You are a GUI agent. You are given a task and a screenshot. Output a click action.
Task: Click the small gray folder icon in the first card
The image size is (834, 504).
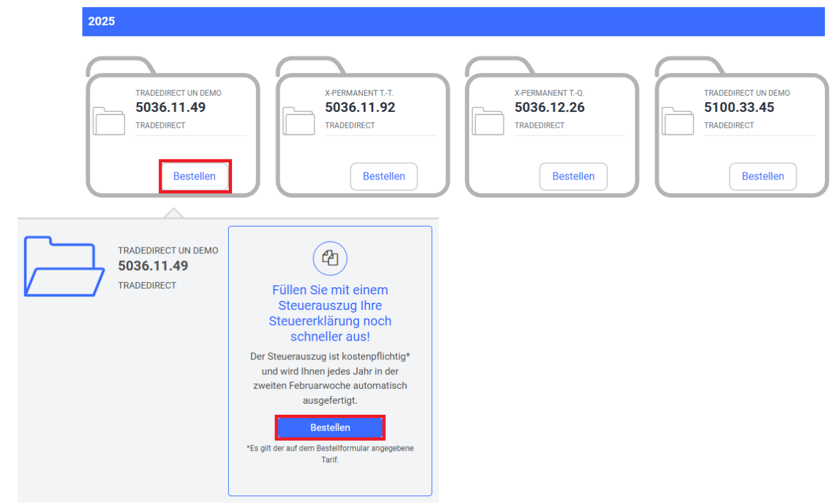(109, 120)
